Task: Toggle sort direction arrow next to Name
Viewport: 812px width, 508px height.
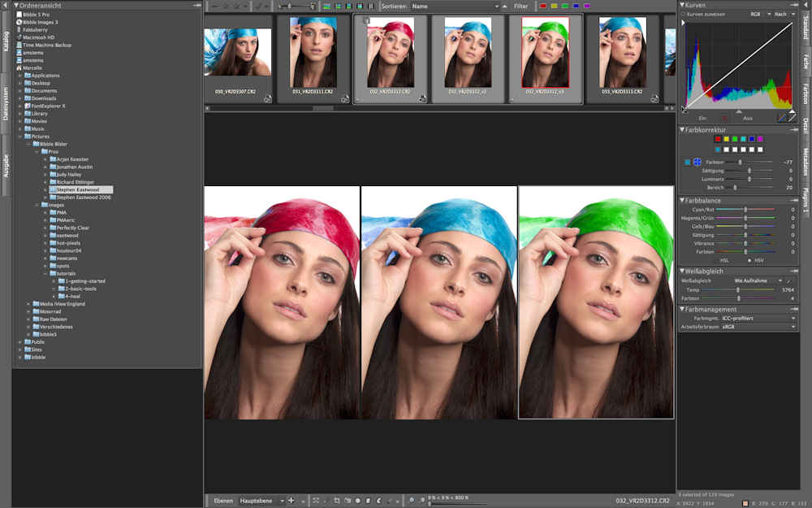Action: click(496, 6)
